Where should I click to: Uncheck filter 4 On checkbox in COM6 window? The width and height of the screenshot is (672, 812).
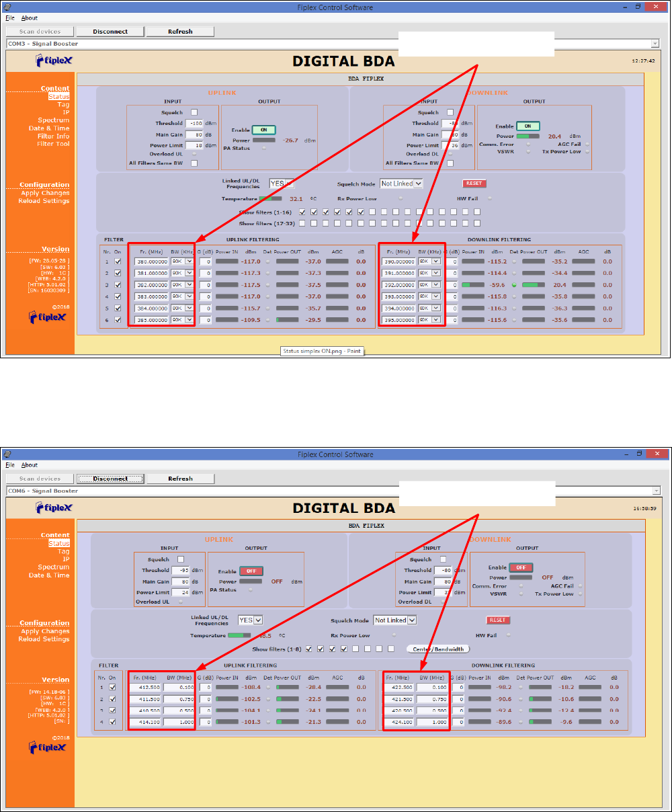(x=112, y=722)
